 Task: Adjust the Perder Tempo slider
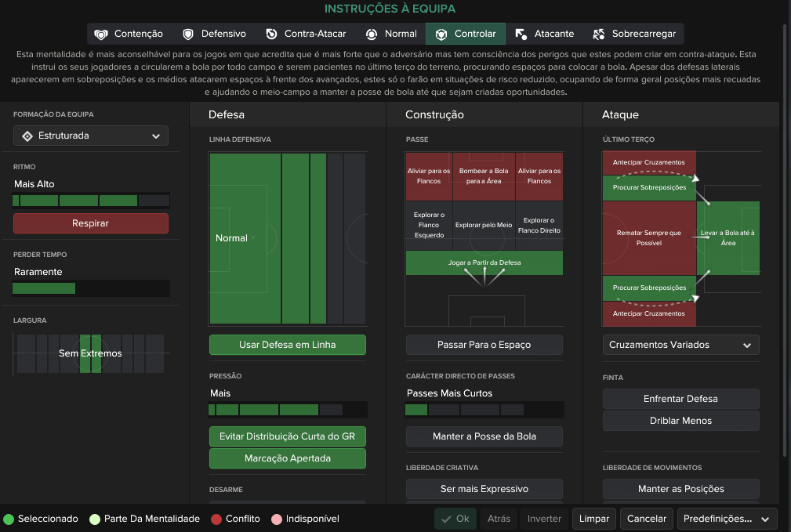(x=91, y=288)
